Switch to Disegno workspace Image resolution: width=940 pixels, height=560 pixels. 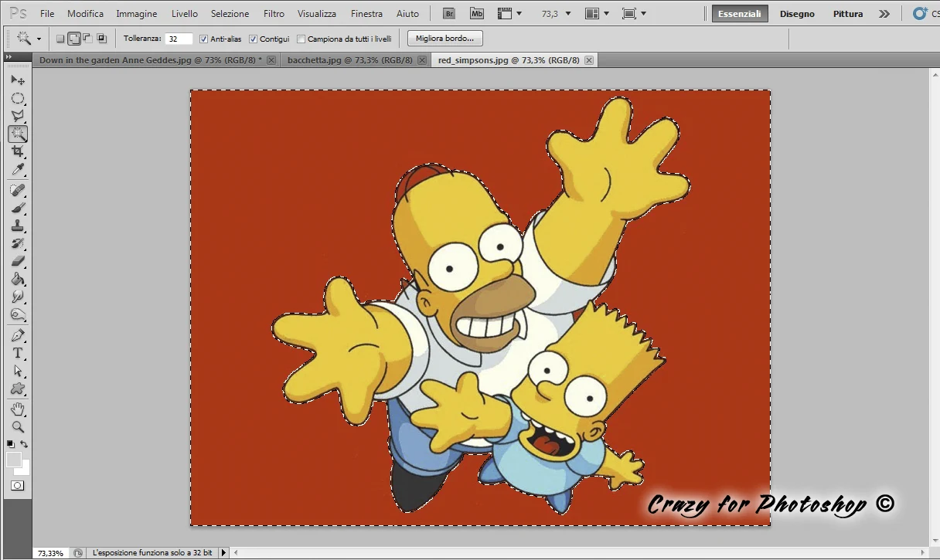(797, 14)
